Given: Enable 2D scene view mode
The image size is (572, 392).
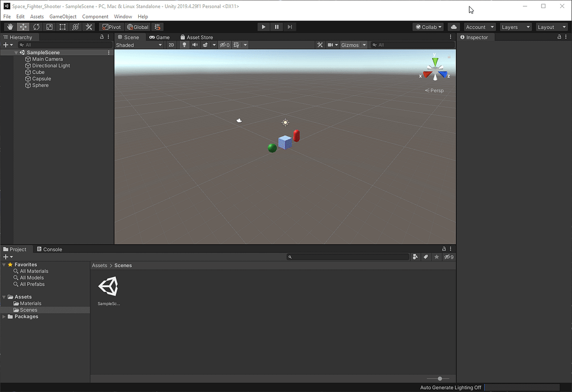Looking at the screenshot, I should click(x=171, y=45).
